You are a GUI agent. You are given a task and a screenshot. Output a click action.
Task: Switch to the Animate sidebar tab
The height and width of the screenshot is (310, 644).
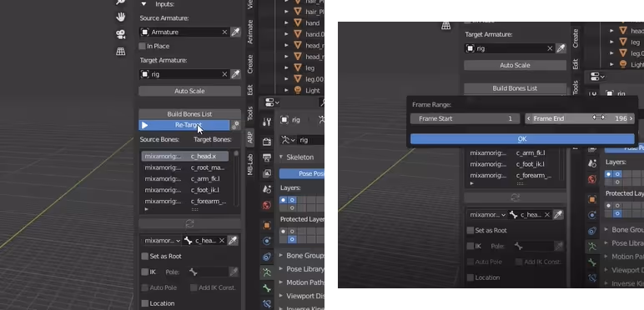(250, 32)
